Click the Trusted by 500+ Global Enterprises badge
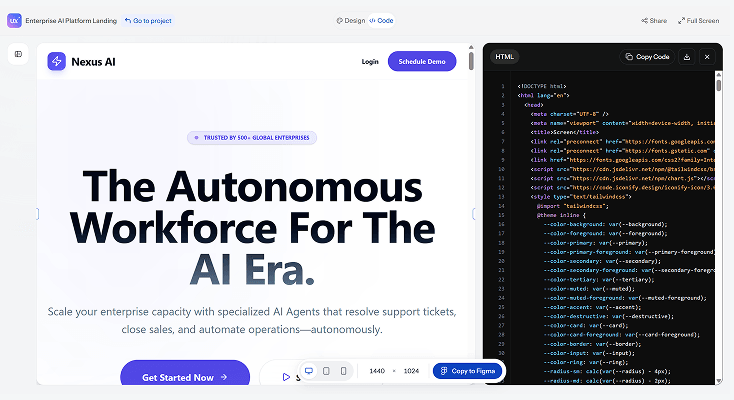 pos(252,138)
